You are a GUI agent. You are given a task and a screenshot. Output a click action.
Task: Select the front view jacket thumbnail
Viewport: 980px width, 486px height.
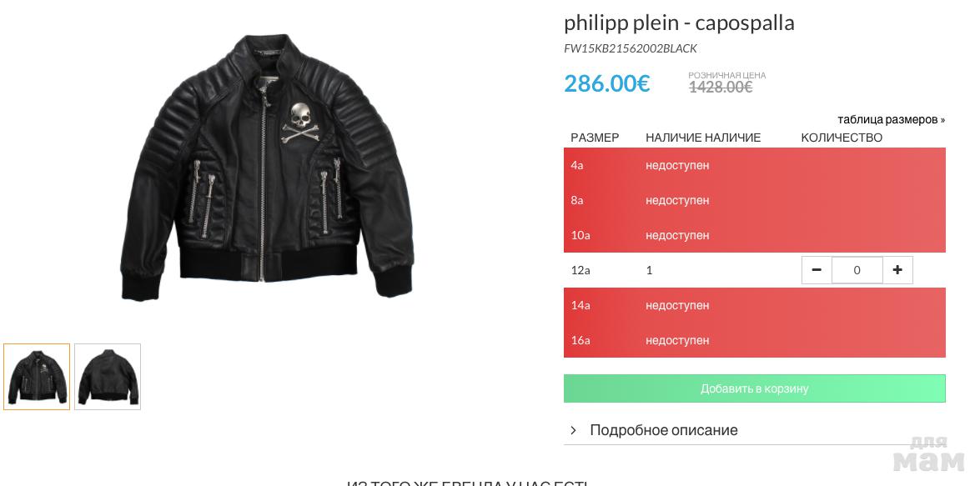37,377
